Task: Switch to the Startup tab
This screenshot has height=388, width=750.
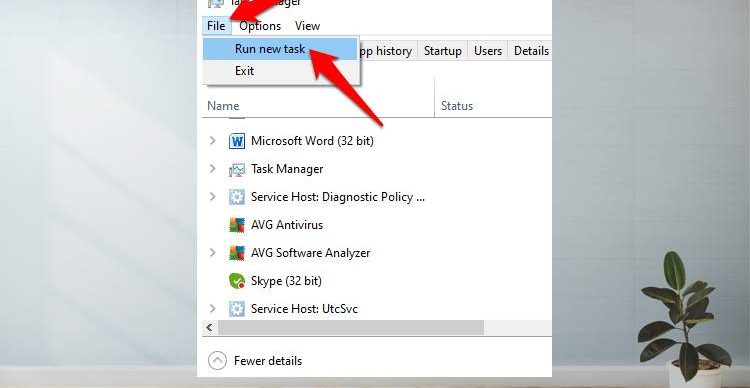Action: point(442,51)
